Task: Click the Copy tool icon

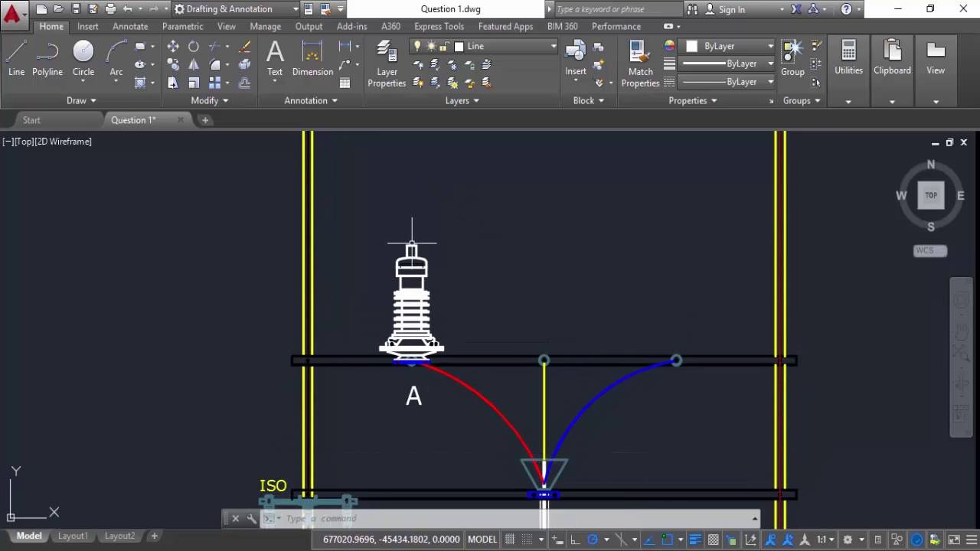Action: [173, 65]
